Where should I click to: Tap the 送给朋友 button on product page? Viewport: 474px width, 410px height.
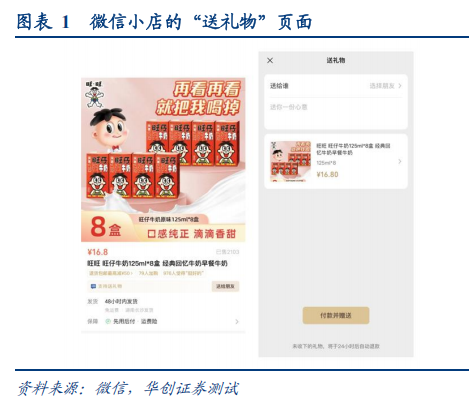tap(225, 286)
